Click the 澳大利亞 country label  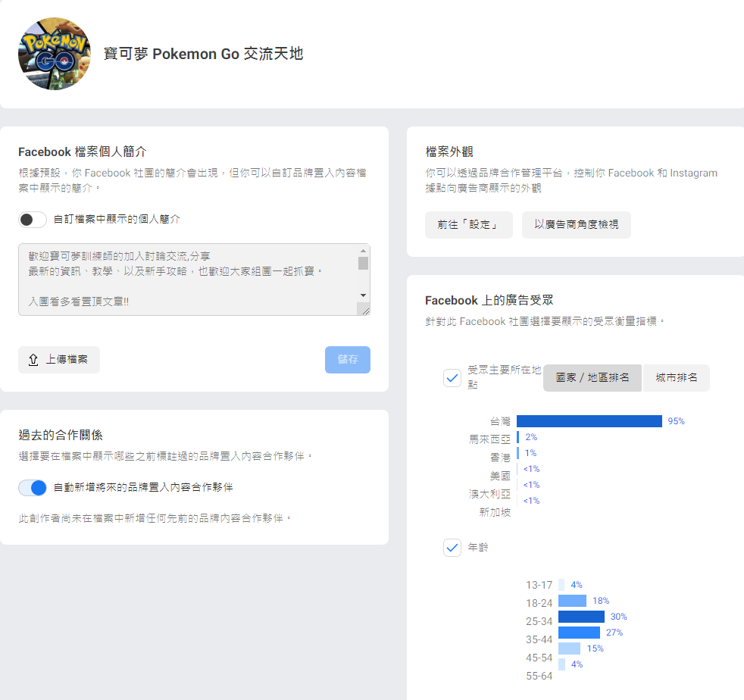(489, 494)
